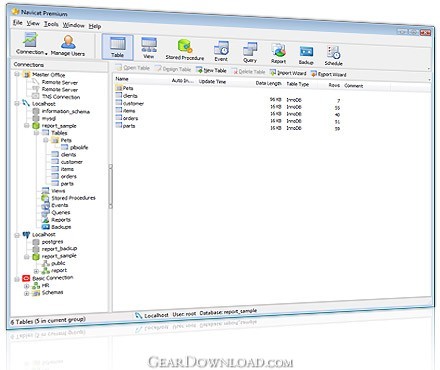Launch the Import Wizard
440x370 pixels.
[288, 73]
